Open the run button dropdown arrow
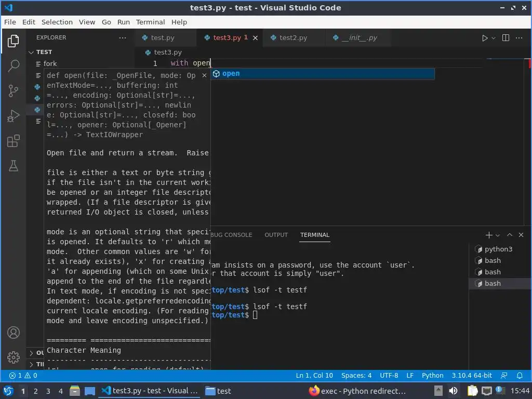The width and height of the screenshot is (532, 399). [x=494, y=38]
